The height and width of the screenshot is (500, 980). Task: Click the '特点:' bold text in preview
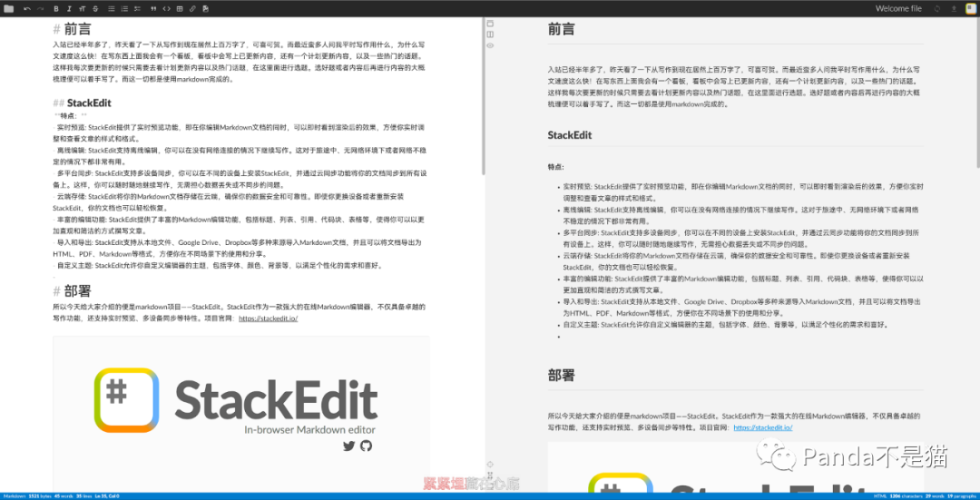click(x=555, y=167)
